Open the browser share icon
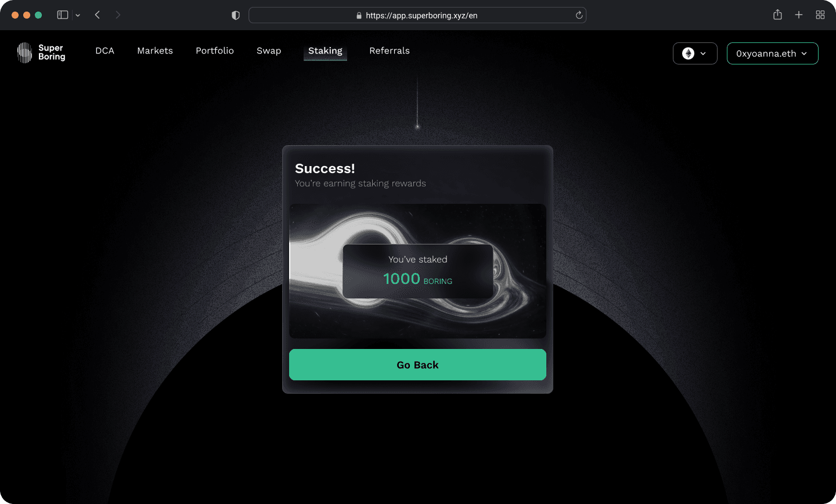This screenshot has width=836, height=504. point(777,15)
